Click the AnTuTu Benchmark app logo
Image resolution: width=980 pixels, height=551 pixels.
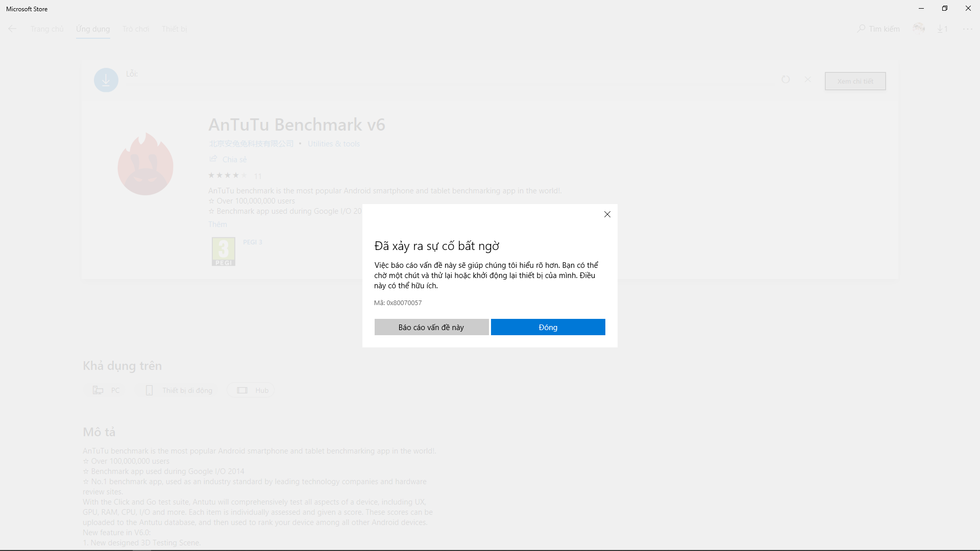[145, 164]
